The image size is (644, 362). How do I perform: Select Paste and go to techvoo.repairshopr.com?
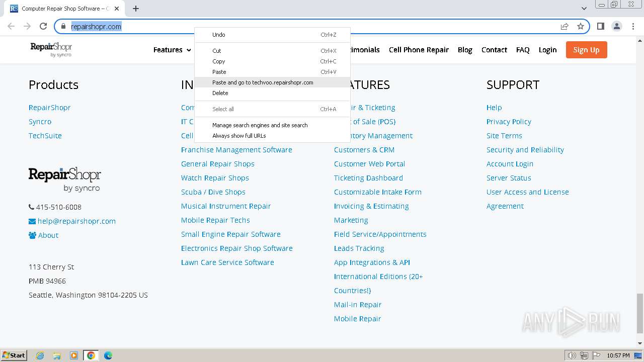point(272,82)
